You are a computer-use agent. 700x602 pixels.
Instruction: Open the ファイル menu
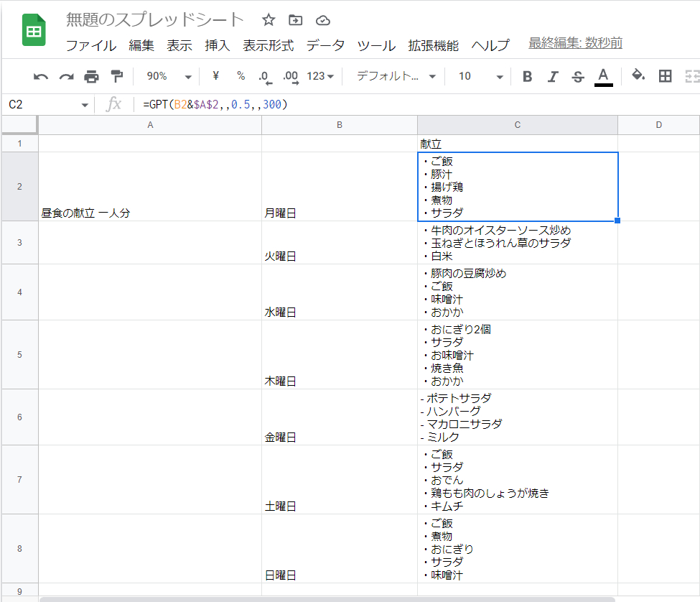[x=91, y=45]
